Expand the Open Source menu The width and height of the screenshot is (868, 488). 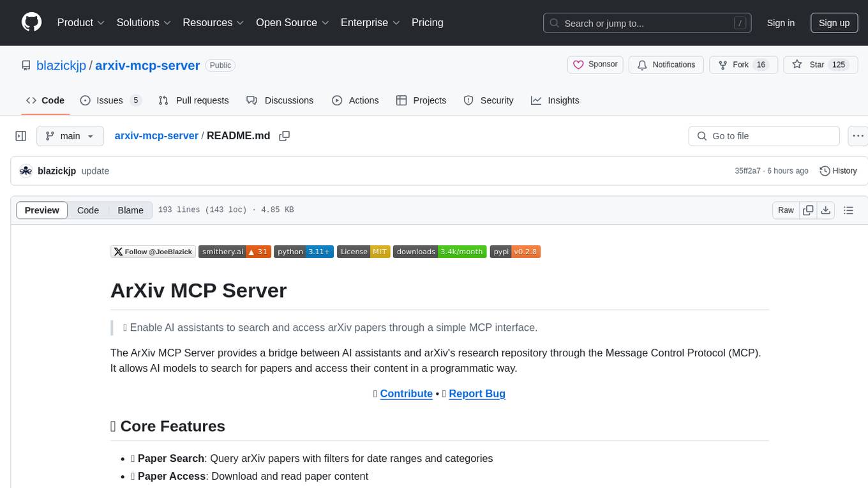click(292, 22)
